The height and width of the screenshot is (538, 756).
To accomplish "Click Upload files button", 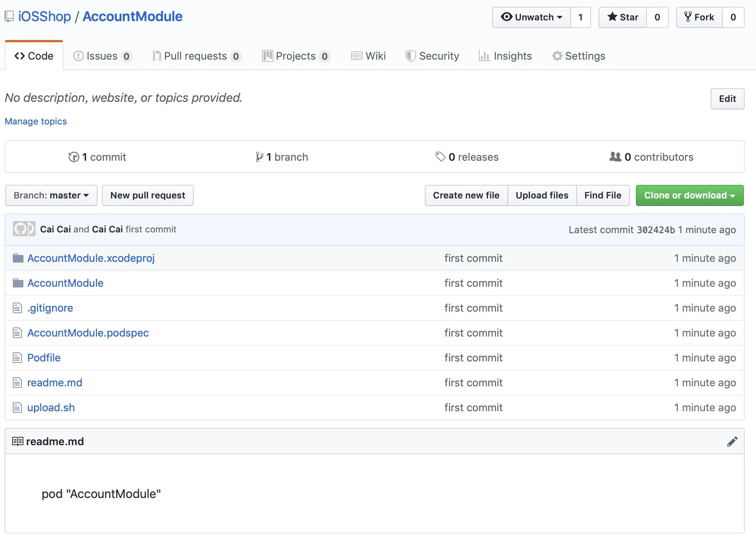I will (x=542, y=195).
